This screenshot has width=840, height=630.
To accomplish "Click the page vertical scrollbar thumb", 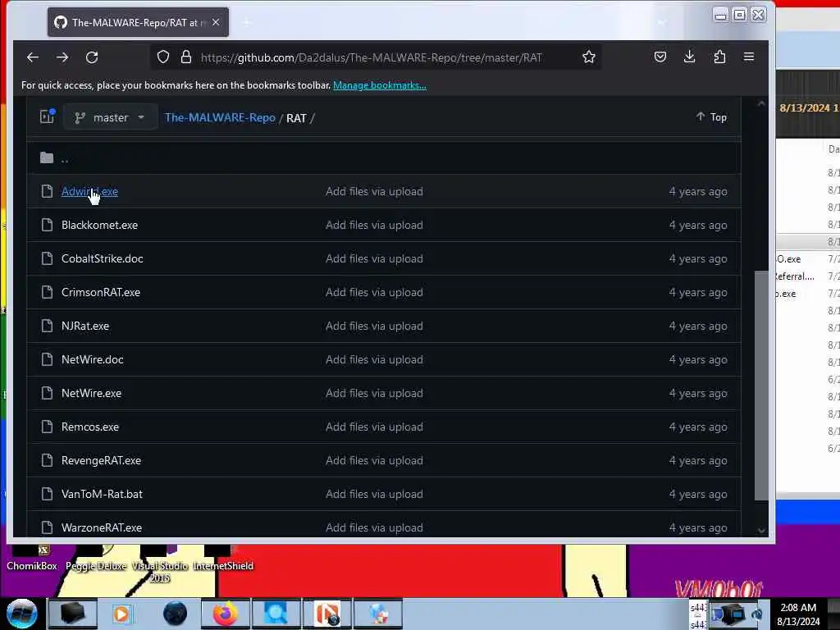I will coord(761,386).
